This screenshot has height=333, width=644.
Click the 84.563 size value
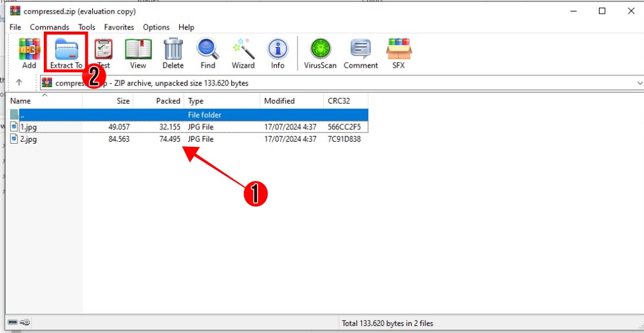(x=118, y=139)
